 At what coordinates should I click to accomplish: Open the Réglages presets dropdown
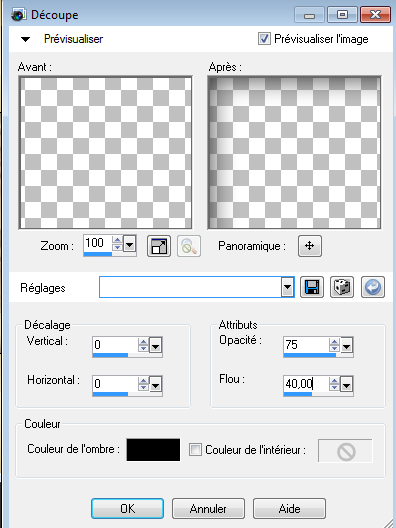[287, 287]
